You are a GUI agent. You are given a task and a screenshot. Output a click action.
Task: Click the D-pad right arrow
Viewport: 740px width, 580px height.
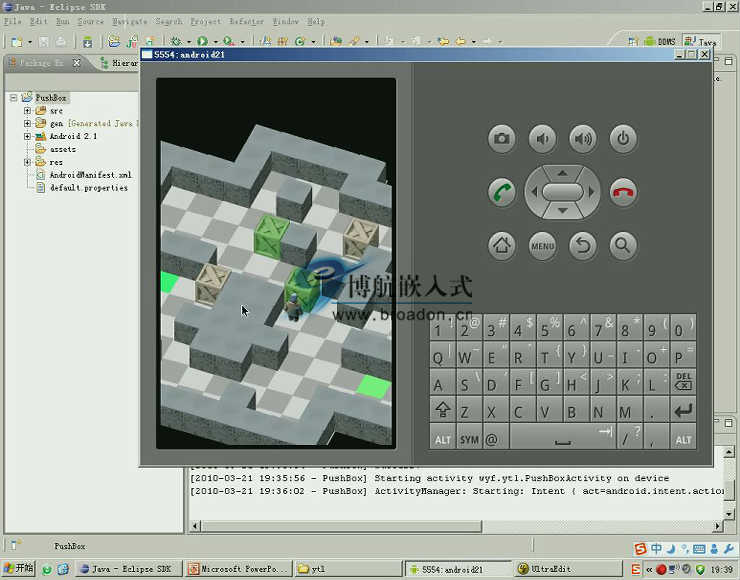[x=591, y=192]
